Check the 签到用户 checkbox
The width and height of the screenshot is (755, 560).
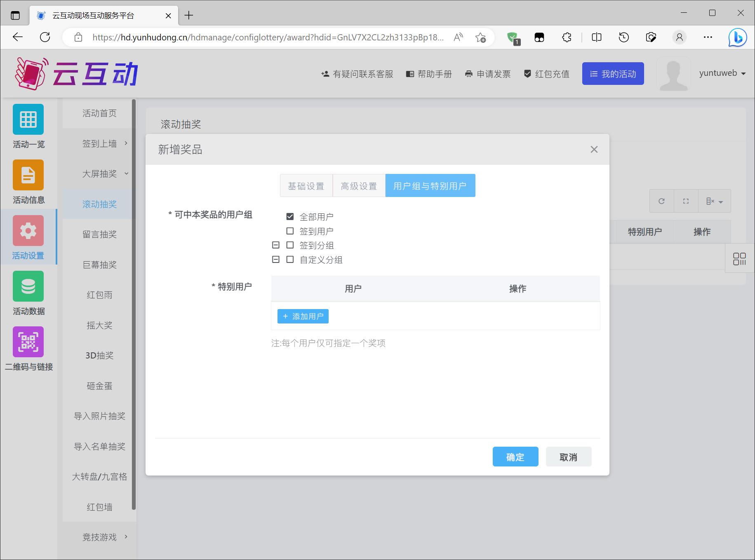click(290, 231)
